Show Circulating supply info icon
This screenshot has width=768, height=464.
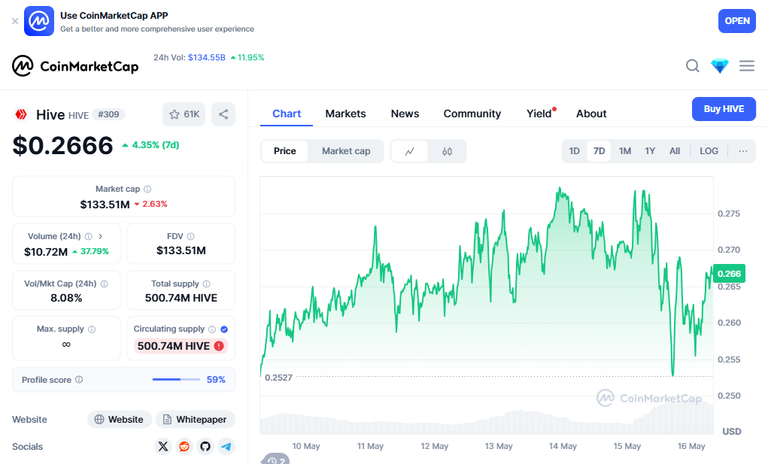[x=212, y=329]
